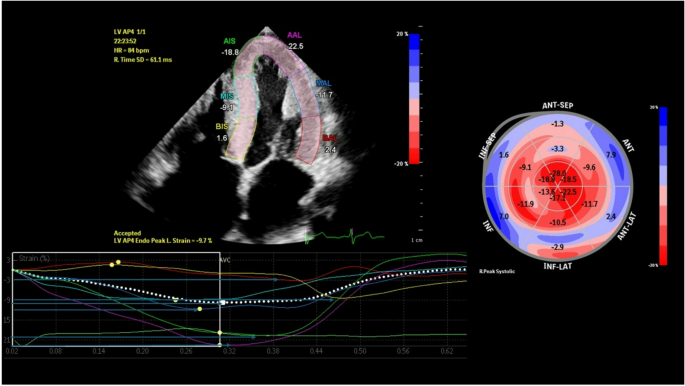The width and height of the screenshot is (685, 386).
Task: Click the strain color scale beside the echo image
Action: (414, 99)
